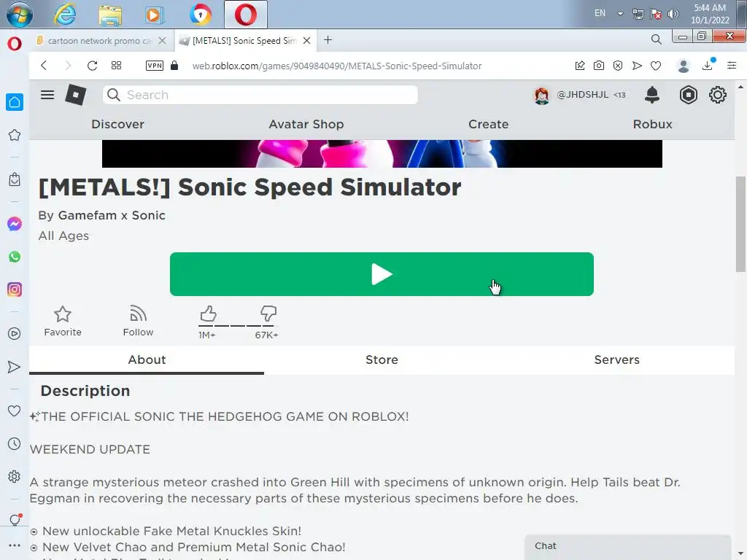
Task: Reload the current page
Action: pos(92,66)
